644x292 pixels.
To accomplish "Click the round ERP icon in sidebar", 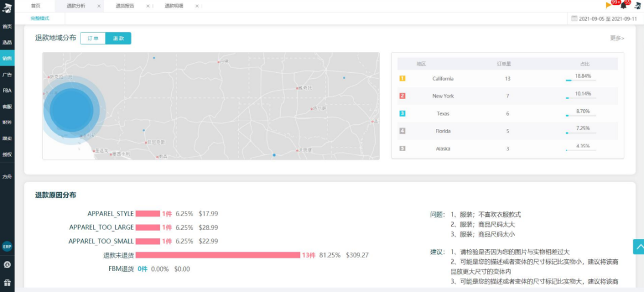I will [x=7, y=247].
